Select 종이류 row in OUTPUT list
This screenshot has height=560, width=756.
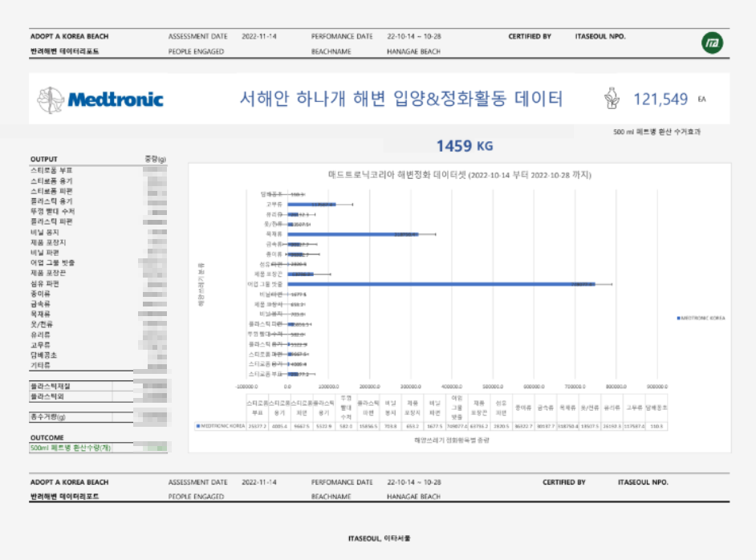click(99, 294)
